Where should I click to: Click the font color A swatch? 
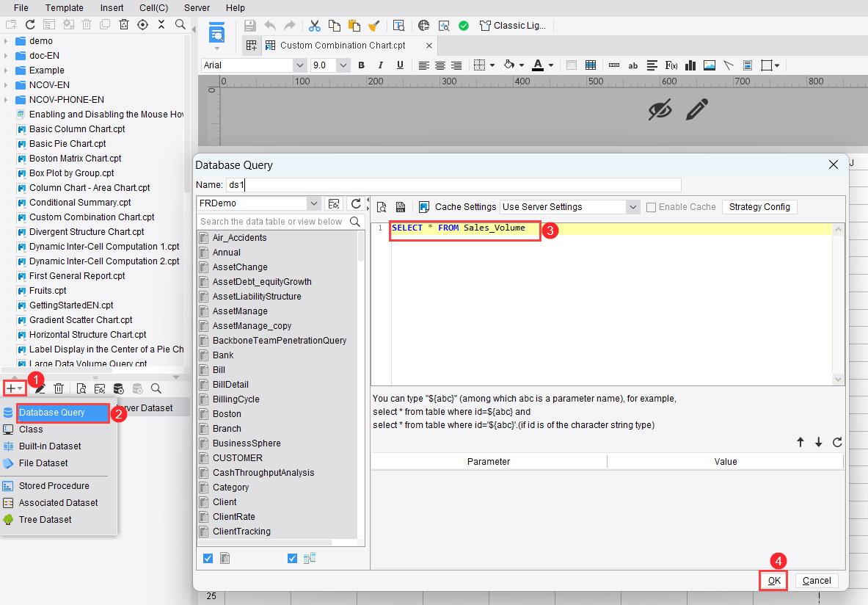pyautogui.click(x=538, y=65)
